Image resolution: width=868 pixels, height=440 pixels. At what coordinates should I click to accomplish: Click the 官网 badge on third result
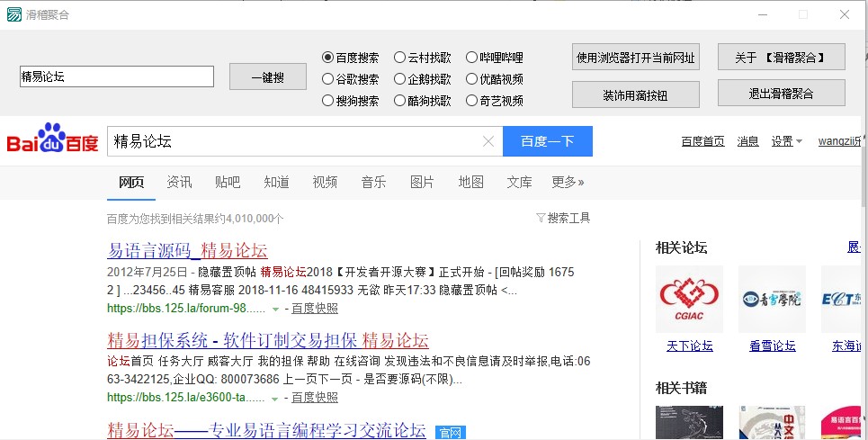tap(451, 432)
